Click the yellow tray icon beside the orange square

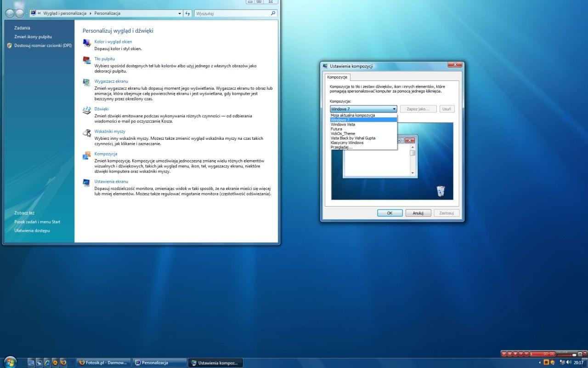[x=553, y=362]
